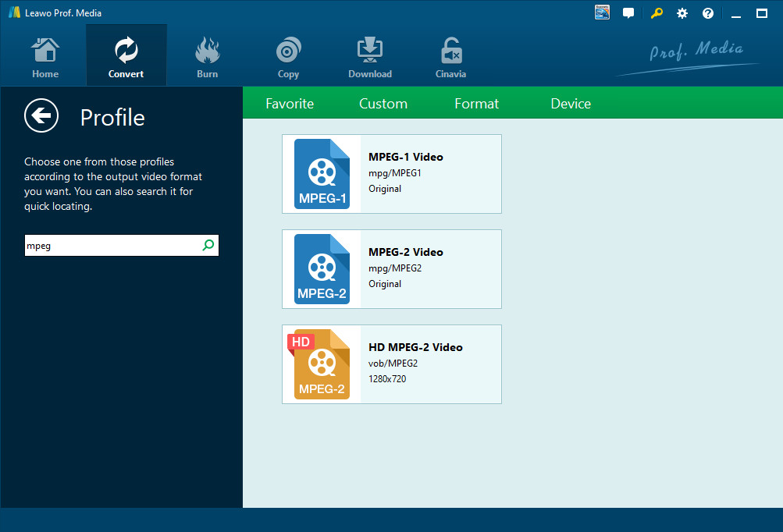This screenshot has height=532, width=783.
Task: Open the Burn module
Action: pyautogui.click(x=207, y=58)
